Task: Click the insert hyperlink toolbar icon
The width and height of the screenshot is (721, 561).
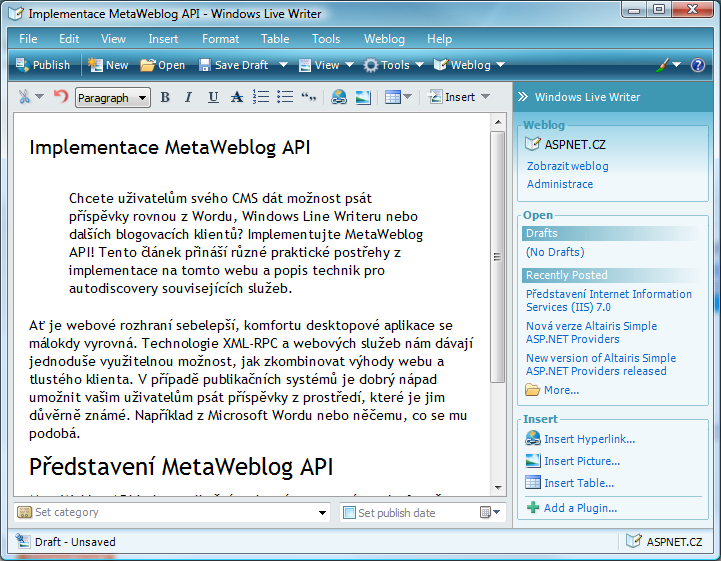Action: click(339, 97)
